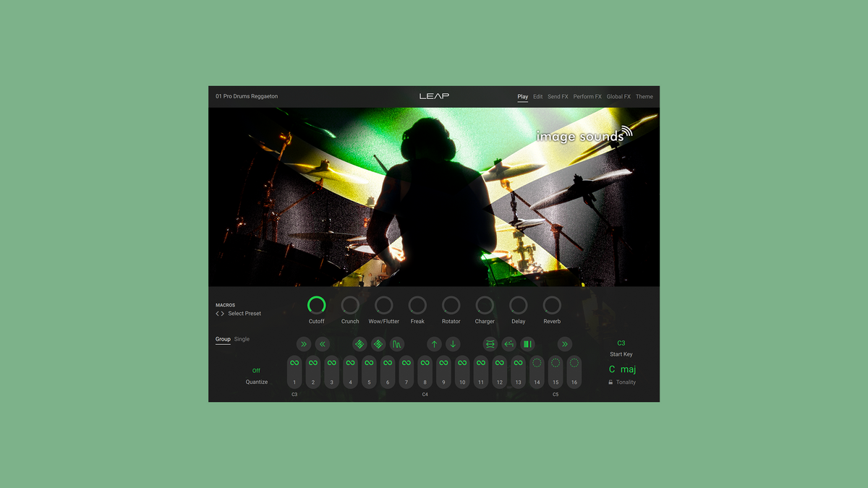Screen dimensions: 868x488
Task: Click the first diagonal-stripes diamond icon
Action: (x=359, y=344)
